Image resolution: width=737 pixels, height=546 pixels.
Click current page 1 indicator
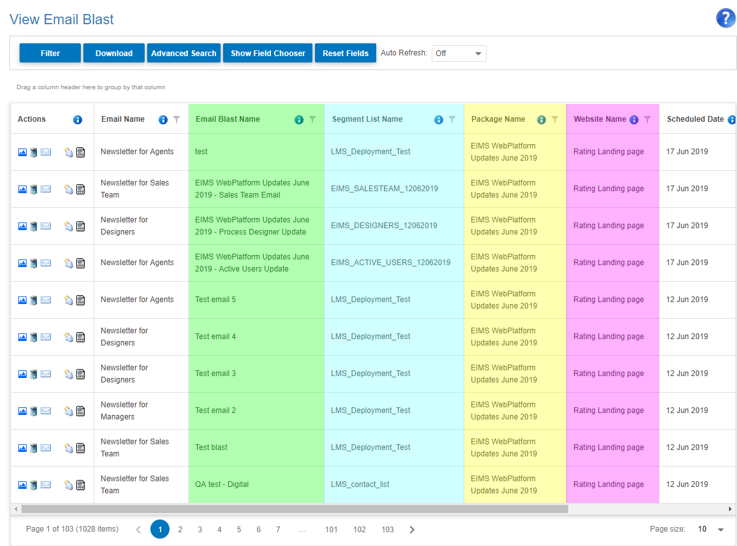[160, 530]
